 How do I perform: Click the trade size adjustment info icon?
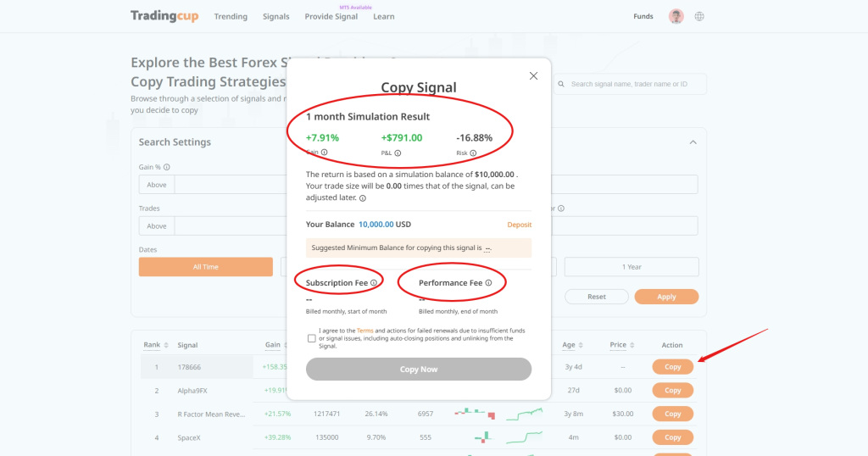[x=363, y=198]
